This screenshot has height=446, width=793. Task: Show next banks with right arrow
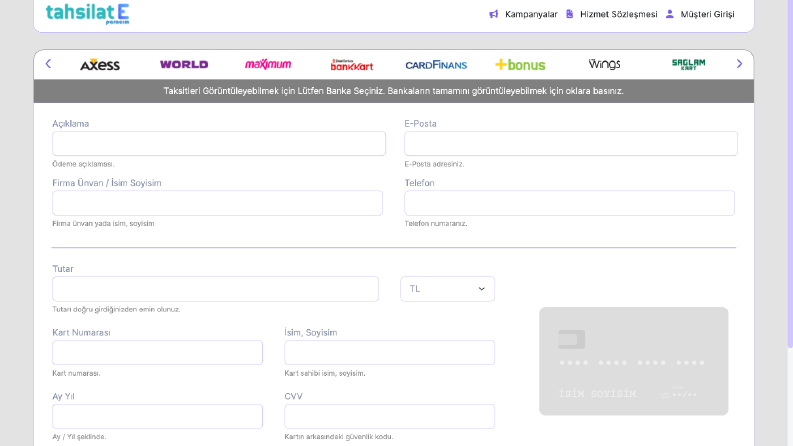(x=739, y=64)
